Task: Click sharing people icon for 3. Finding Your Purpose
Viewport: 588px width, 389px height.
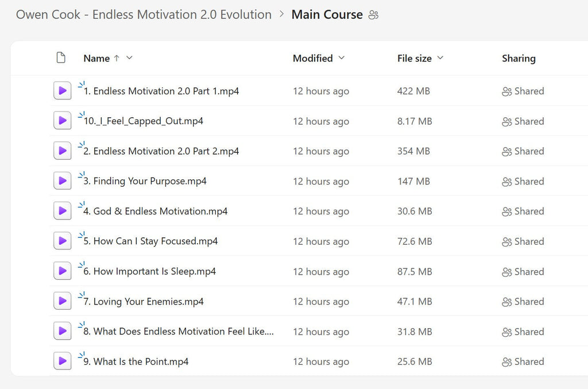Action: pyautogui.click(x=506, y=182)
